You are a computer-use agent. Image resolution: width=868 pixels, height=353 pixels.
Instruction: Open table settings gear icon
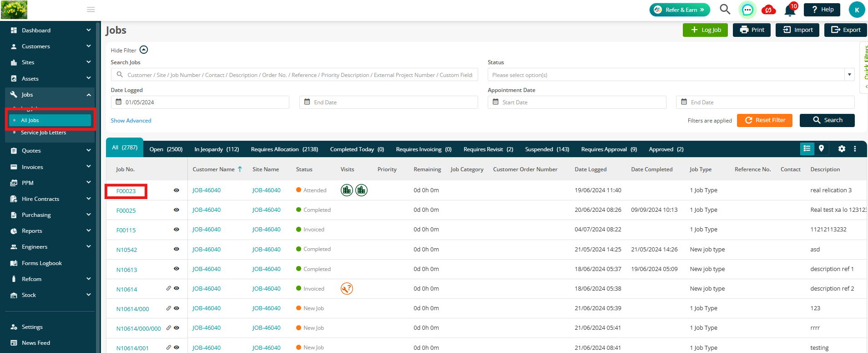(x=842, y=148)
